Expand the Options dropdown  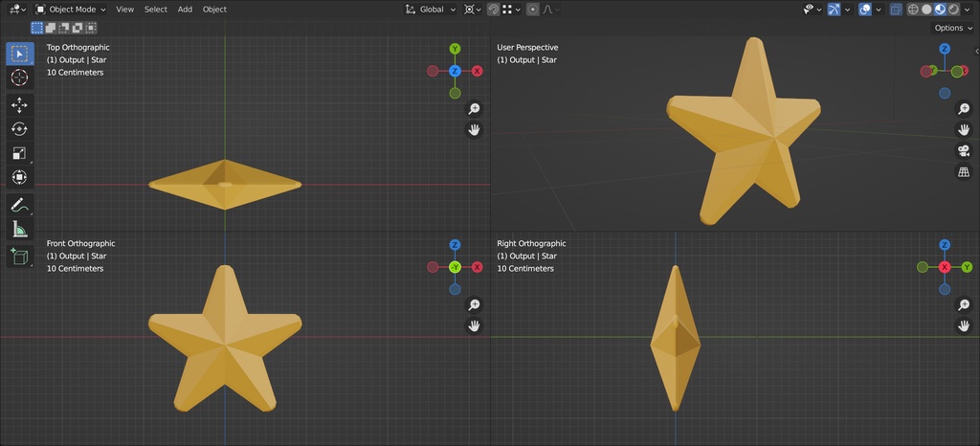point(954,28)
